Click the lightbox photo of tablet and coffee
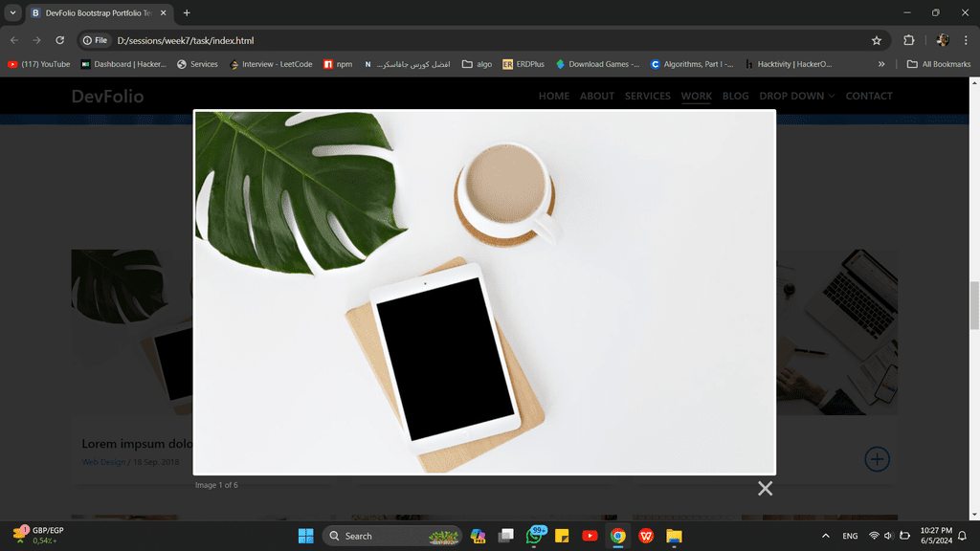 [484, 293]
